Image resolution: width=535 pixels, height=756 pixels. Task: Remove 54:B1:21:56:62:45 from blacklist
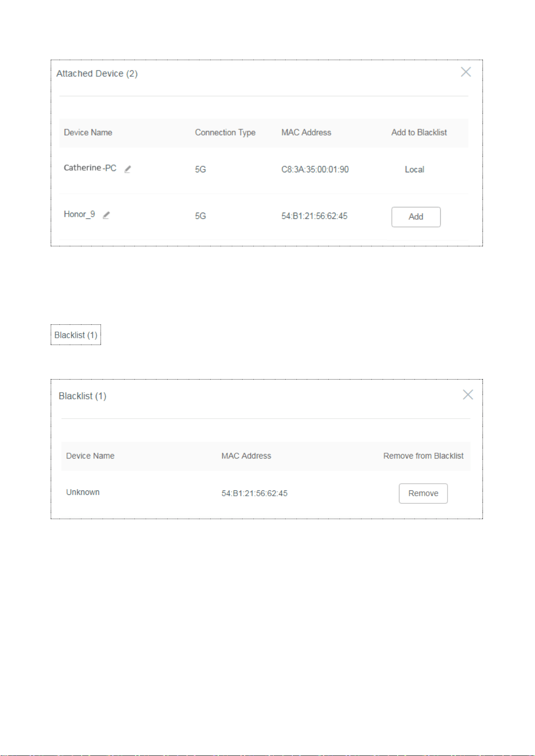coord(423,493)
